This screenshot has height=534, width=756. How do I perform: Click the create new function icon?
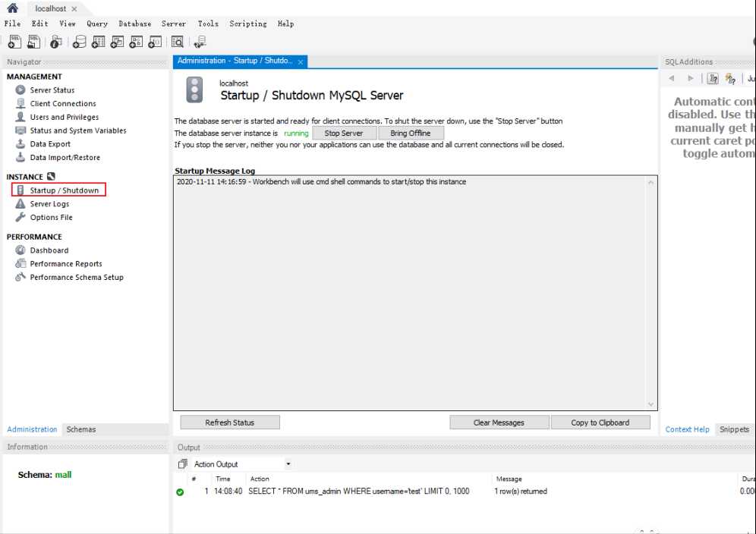[x=154, y=42]
